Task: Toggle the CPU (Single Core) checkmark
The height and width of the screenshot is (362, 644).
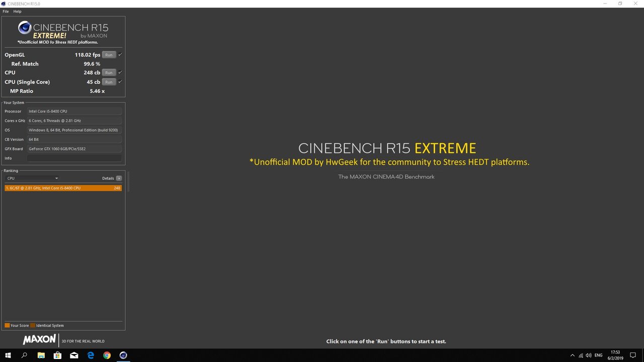Action: click(x=120, y=81)
